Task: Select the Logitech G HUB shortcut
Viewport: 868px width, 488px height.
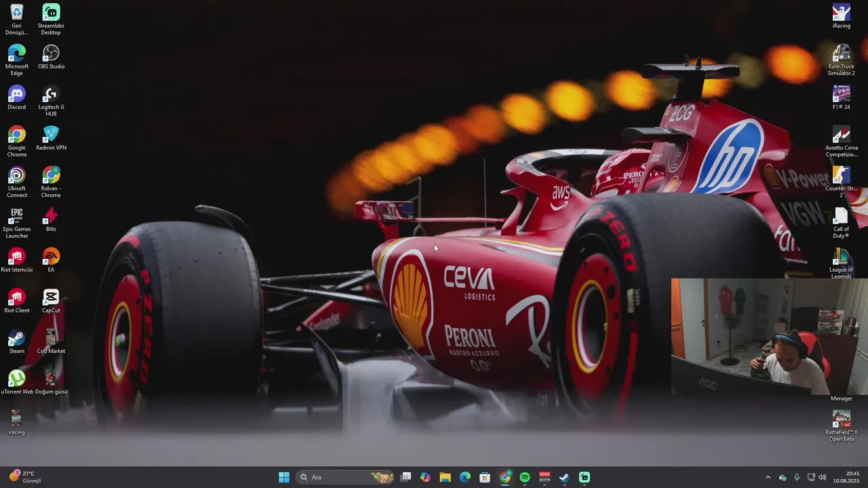Action: click(x=51, y=100)
